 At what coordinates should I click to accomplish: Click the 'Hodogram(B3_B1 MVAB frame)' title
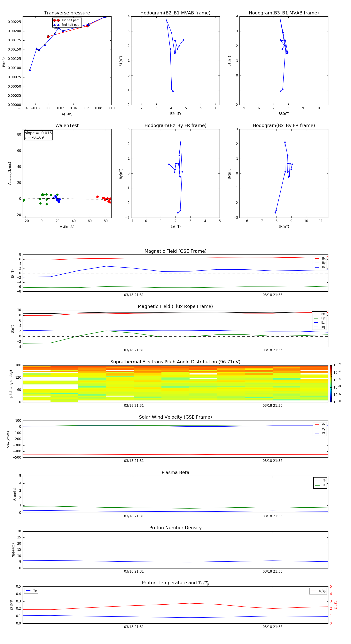[284, 13]
